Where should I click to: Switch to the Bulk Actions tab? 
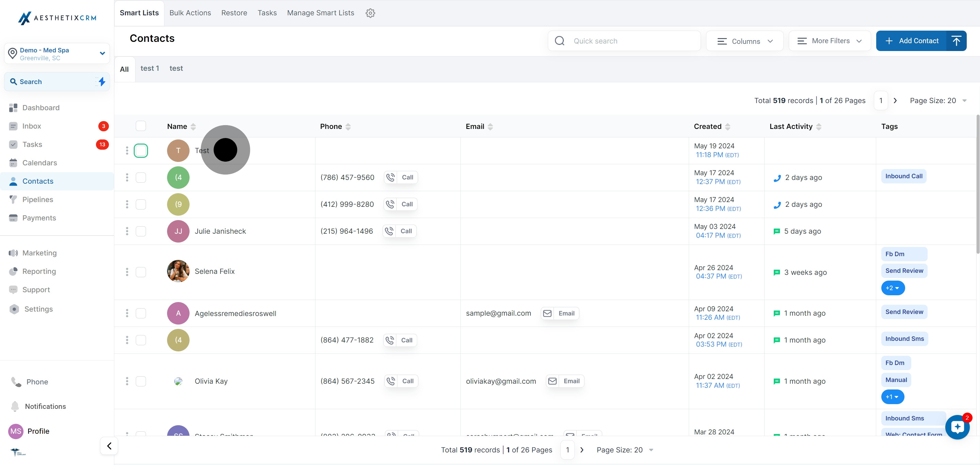coord(190,13)
